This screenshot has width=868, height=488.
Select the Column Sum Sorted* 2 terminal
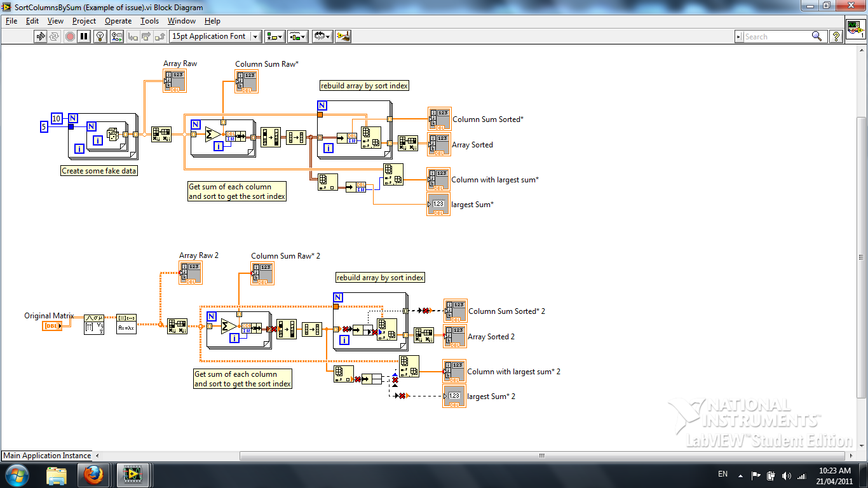455,311
